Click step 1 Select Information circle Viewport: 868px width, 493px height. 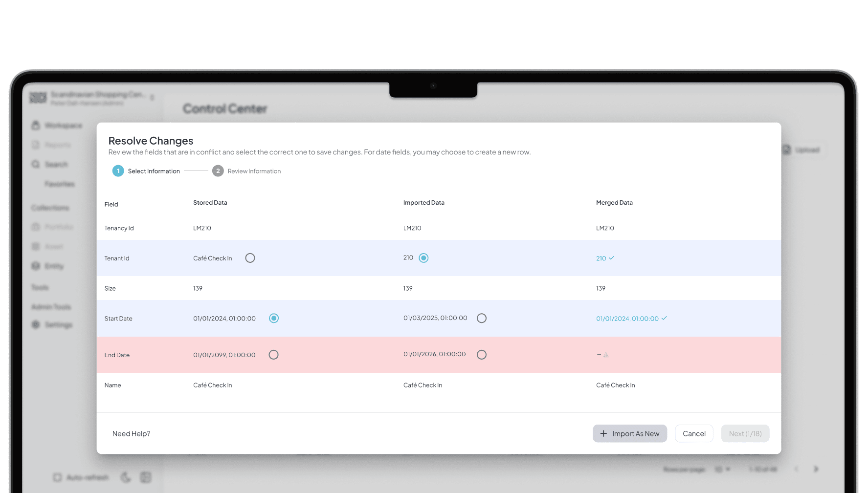click(118, 171)
